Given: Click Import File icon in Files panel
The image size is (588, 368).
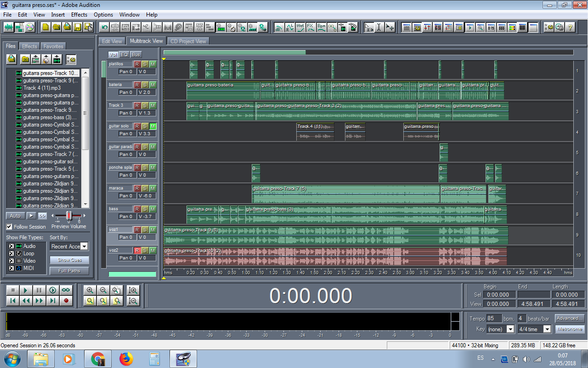Looking at the screenshot, I should point(11,59).
